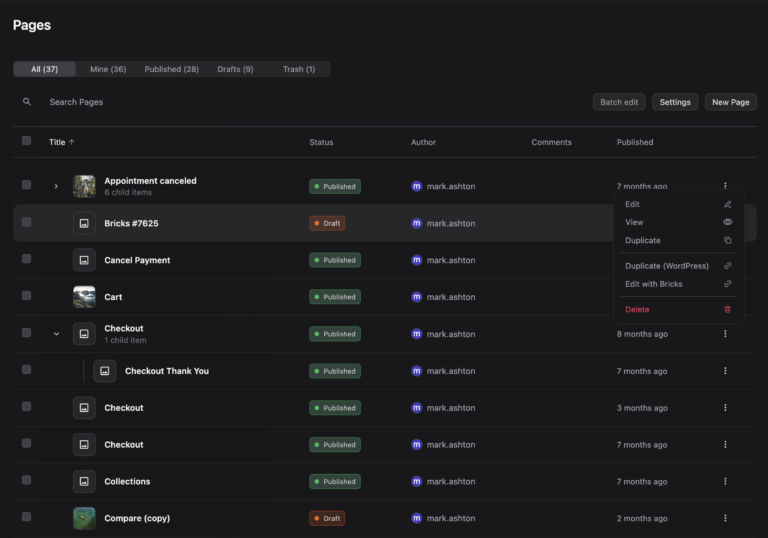The image size is (768, 538).
Task: Switch to the Mine (36) tab
Action: tap(108, 69)
